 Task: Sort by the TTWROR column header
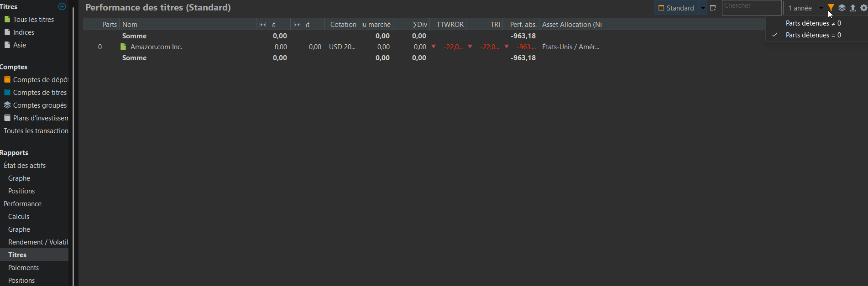(450, 25)
